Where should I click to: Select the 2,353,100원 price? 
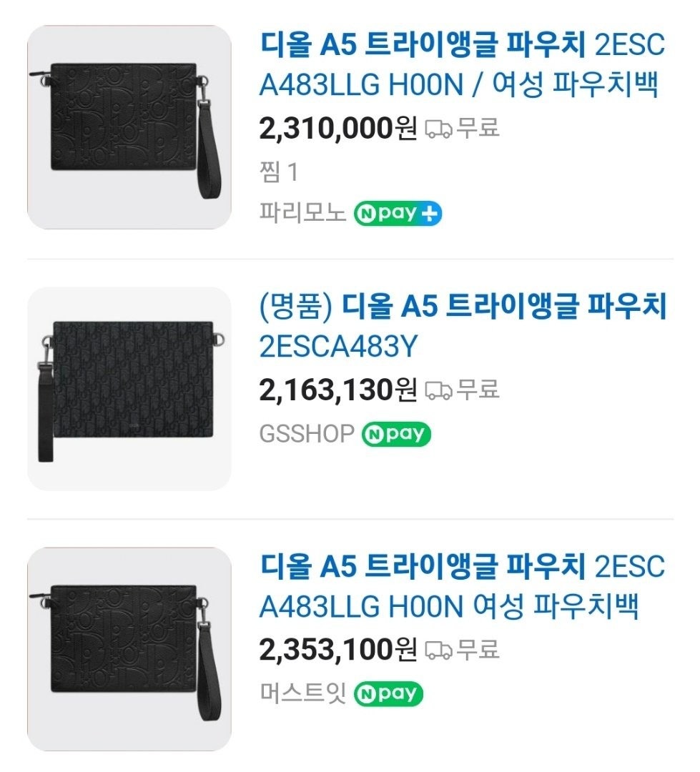tap(337, 650)
